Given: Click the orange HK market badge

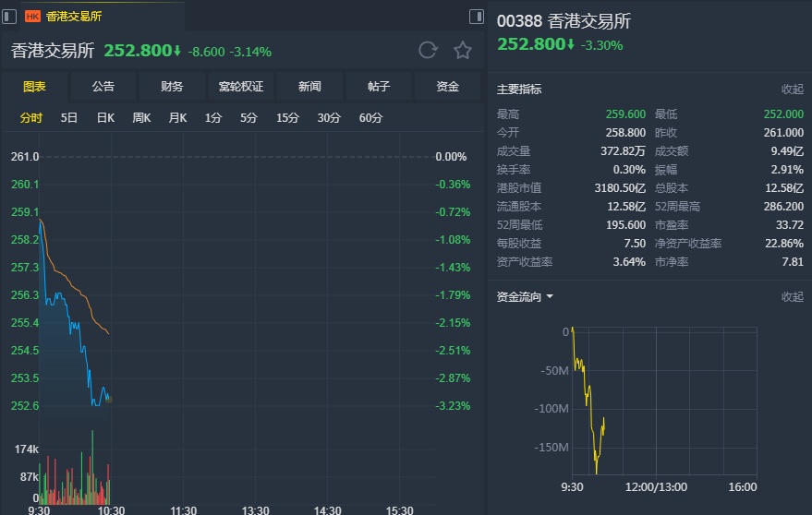Looking at the screenshot, I should pos(32,16).
